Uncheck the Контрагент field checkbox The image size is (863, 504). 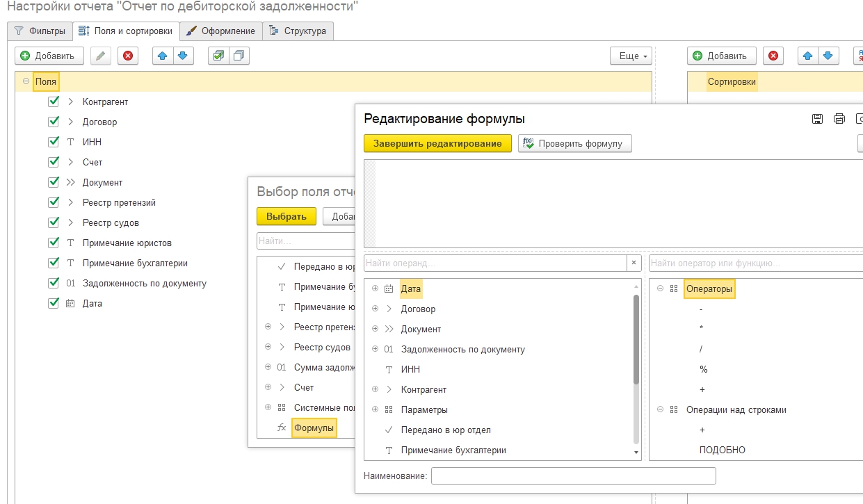(x=54, y=101)
